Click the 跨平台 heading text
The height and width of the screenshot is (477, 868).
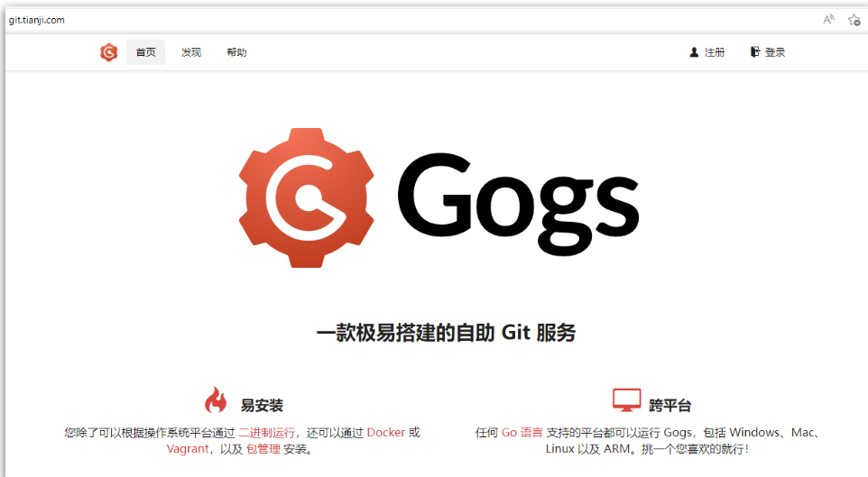pos(669,406)
